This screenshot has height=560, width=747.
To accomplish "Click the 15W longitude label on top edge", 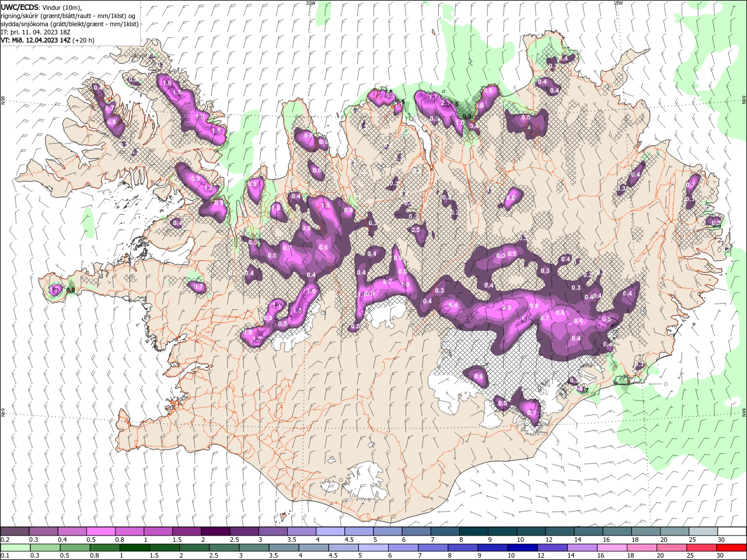I will (618, 2).
